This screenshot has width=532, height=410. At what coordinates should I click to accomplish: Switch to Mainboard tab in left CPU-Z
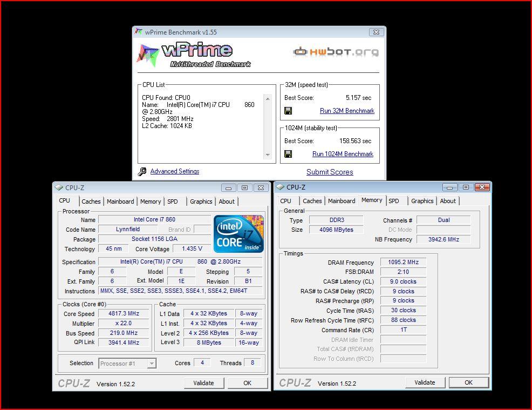pyautogui.click(x=120, y=201)
